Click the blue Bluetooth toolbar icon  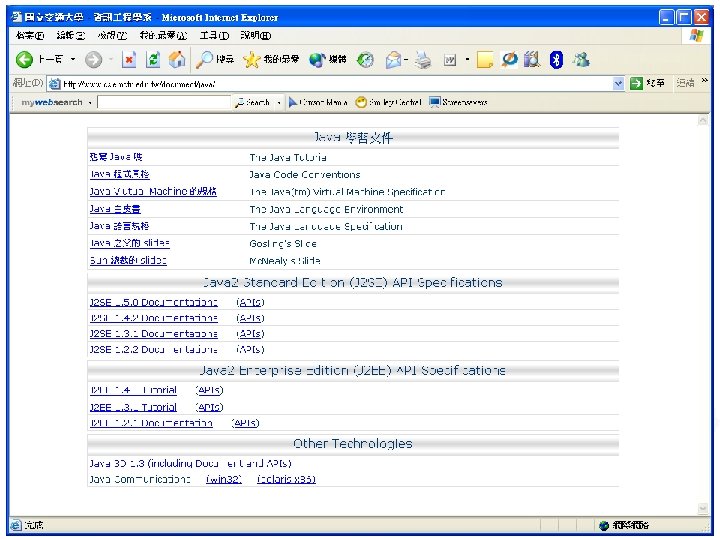click(x=557, y=60)
